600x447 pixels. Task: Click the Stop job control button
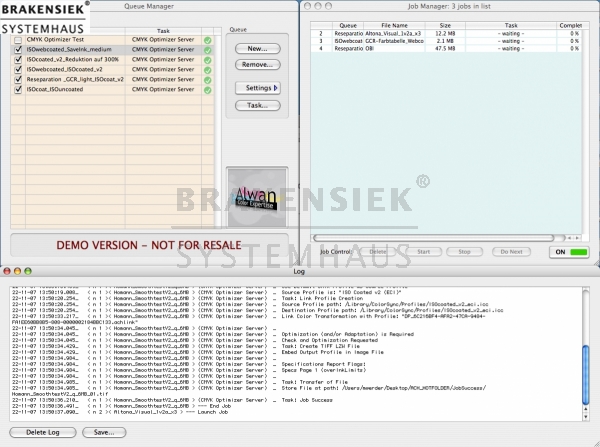(464, 252)
